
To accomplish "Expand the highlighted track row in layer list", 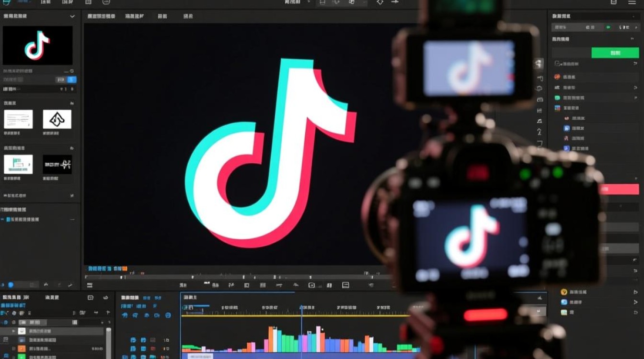I will coord(14,331).
